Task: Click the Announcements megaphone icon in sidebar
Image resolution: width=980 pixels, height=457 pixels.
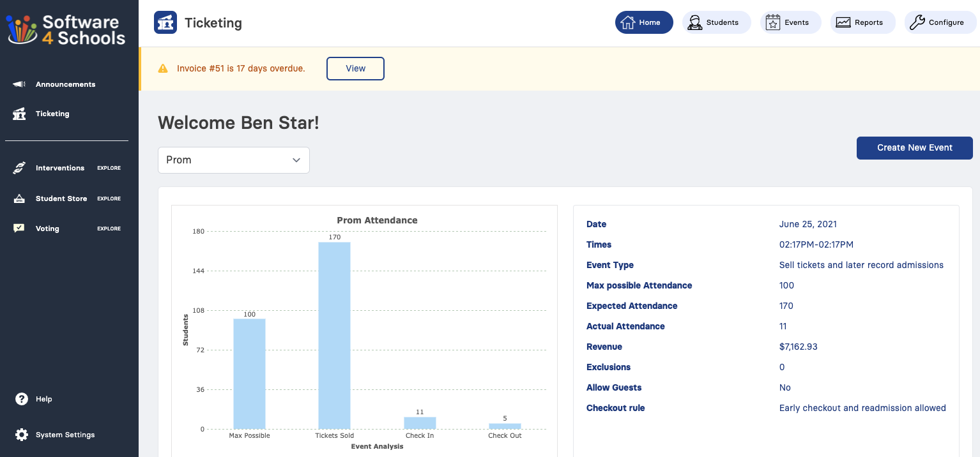Action: click(19, 84)
